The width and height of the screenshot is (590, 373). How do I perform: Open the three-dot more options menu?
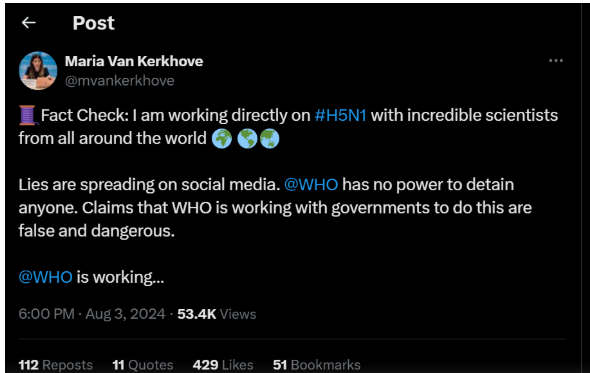click(x=556, y=61)
